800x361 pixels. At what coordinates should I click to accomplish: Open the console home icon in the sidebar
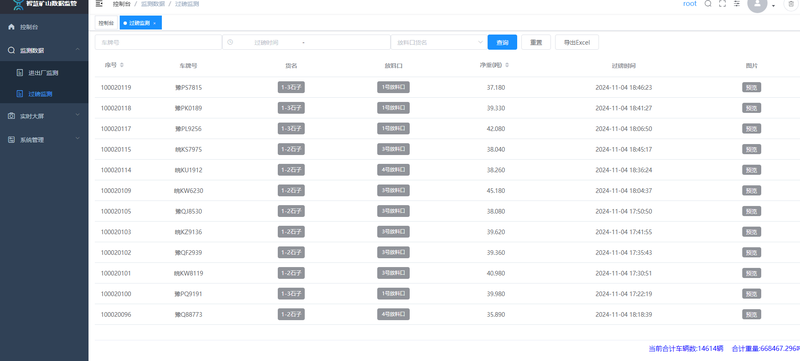point(11,27)
